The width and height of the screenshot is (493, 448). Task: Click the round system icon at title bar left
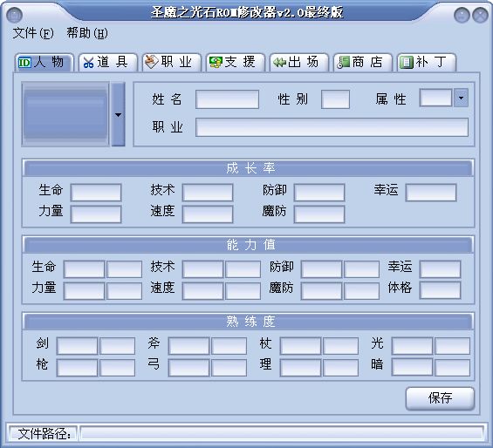[x=14, y=15]
